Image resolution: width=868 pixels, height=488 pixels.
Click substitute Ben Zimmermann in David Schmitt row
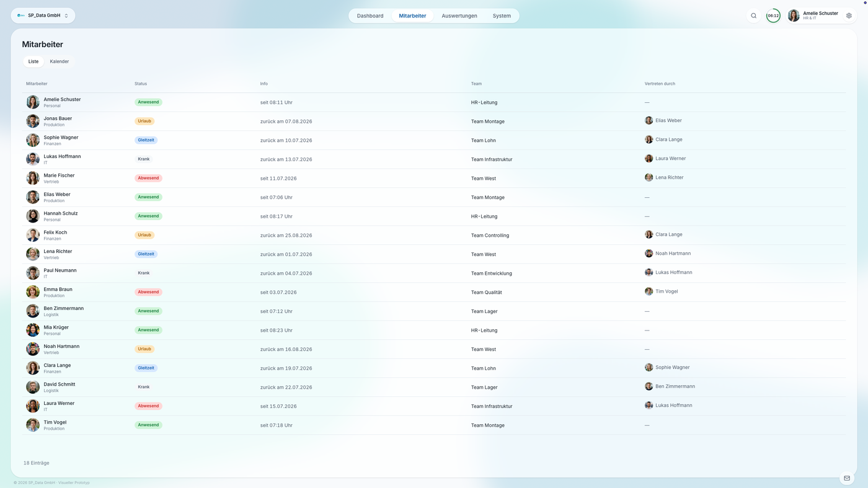point(670,386)
